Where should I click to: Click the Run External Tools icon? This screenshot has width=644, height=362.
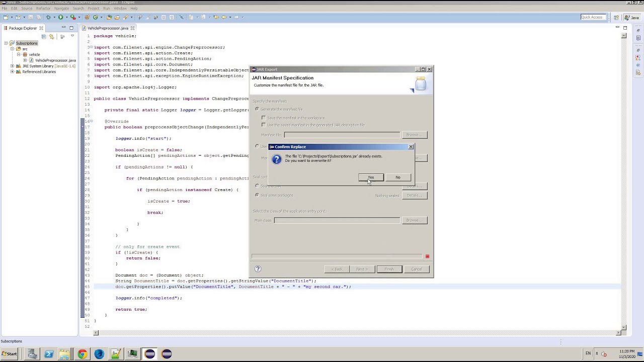73,17
